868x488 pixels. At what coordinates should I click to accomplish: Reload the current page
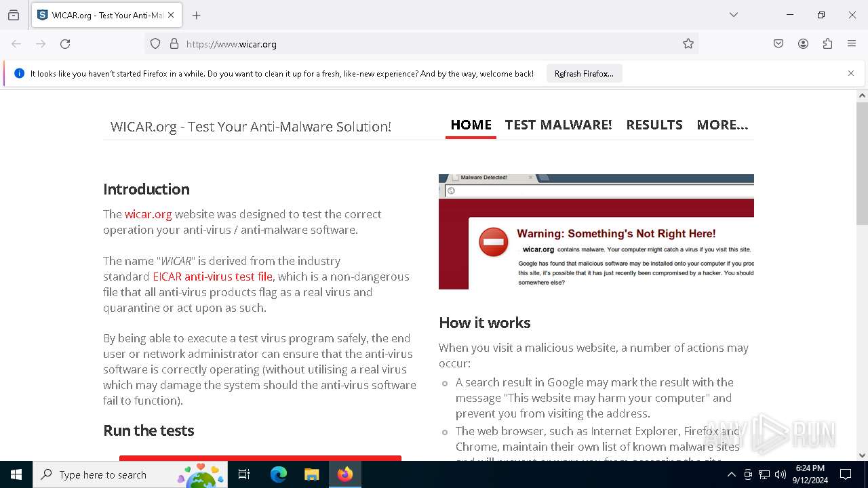coord(65,44)
